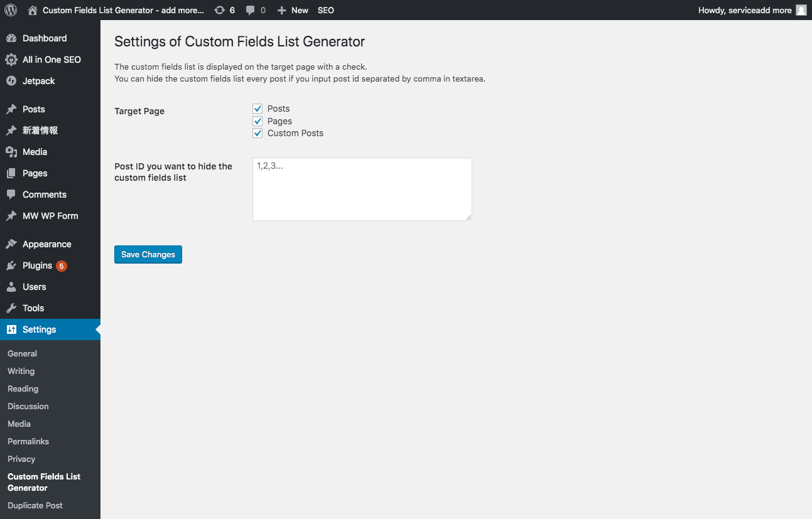812x519 pixels.
Task: Open the Howdy, serviceadd more account menu
Action: 752,10
